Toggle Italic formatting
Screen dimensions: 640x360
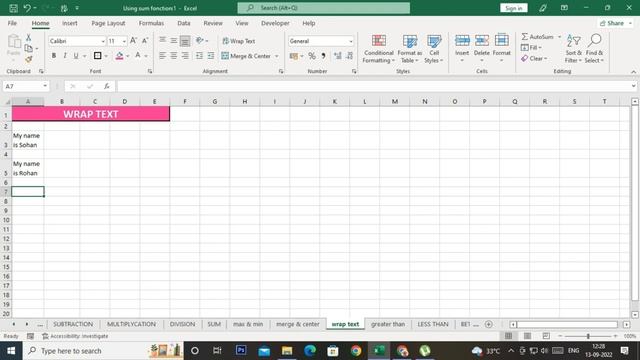tap(64, 56)
